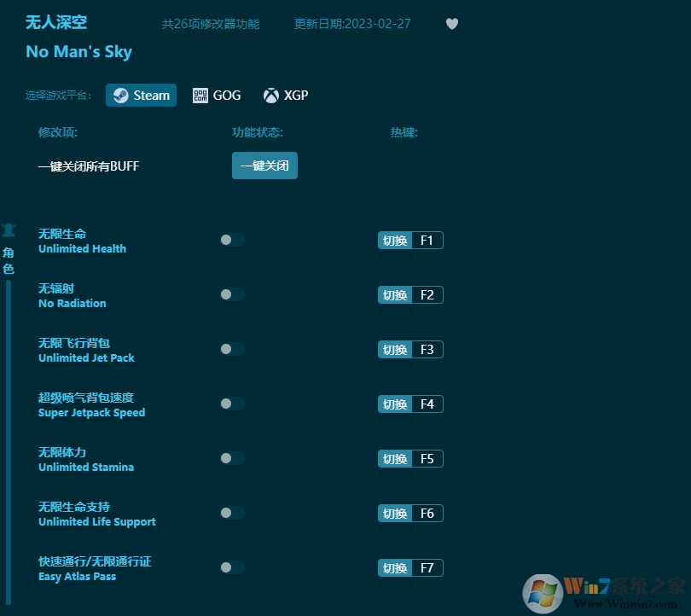Click the 切换 button for F6 hotkey
The width and height of the screenshot is (691, 616).
pyautogui.click(x=395, y=514)
